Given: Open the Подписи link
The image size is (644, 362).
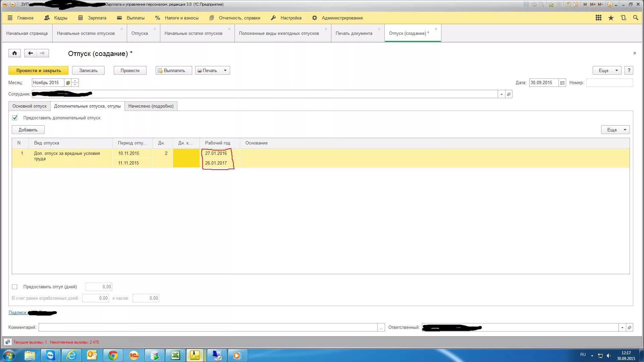Looking at the screenshot, I should point(18,312).
